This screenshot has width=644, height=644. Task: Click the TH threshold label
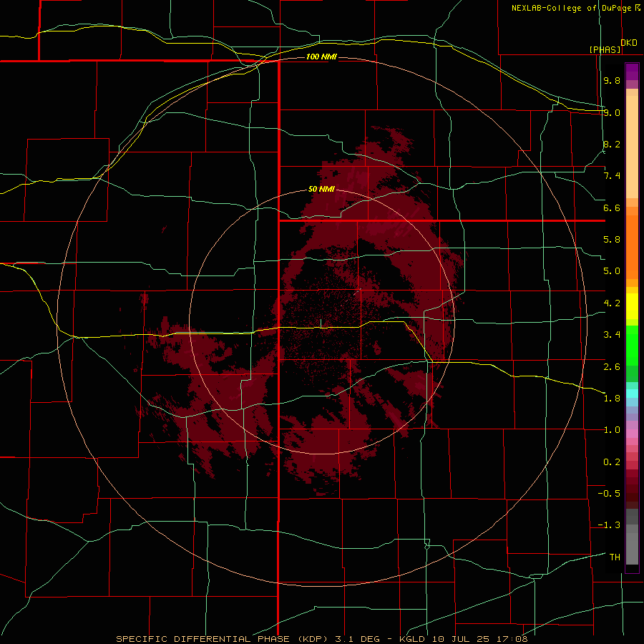click(x=615, y=557)
